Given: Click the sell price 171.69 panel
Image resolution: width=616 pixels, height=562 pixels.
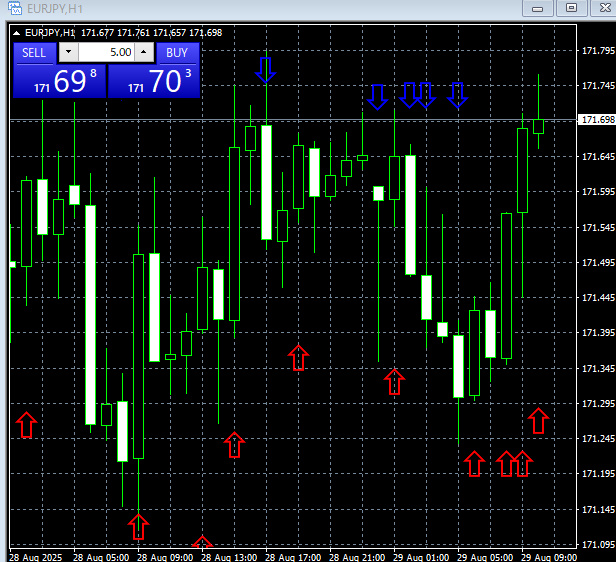Looking at the screenshot, I should pos(60,81).
